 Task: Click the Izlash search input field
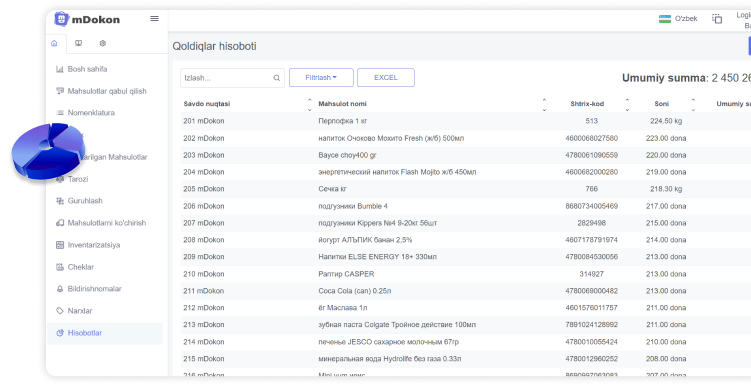[232, 78]
